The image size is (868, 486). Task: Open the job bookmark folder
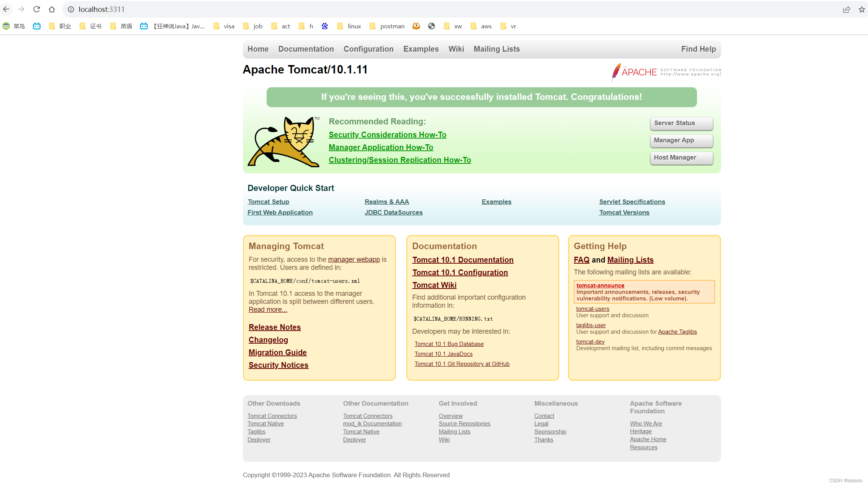coord(253,26)
